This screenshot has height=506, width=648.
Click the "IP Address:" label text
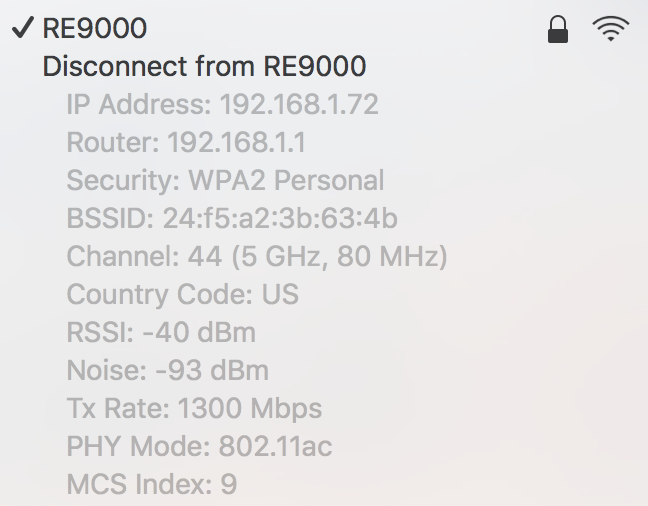(139, 105)
